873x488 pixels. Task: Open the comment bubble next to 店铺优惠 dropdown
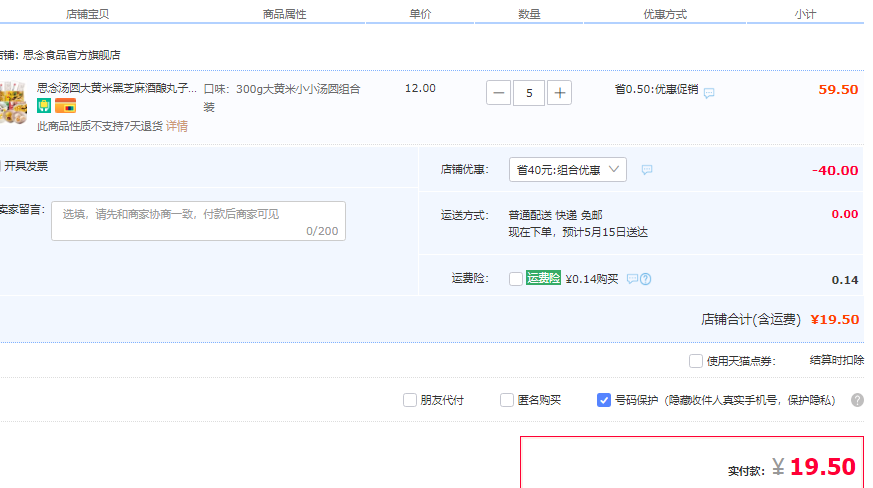tap(646, 169)
